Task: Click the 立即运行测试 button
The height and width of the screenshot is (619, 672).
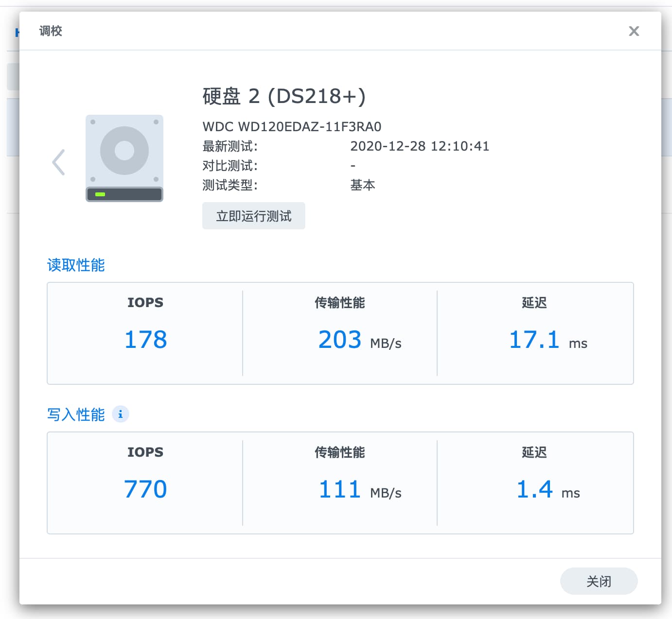Action: (253, 216)
